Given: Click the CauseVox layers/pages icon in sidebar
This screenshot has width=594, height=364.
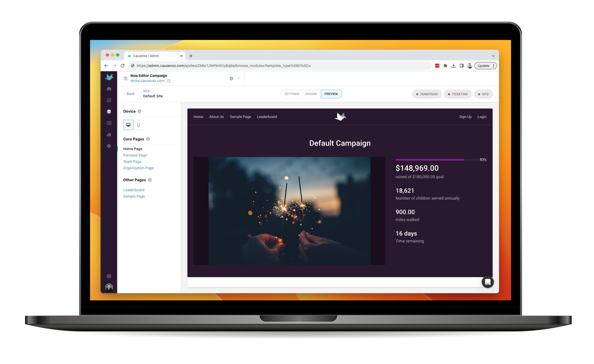Looking at the screenshot, I should click(109, 111).
